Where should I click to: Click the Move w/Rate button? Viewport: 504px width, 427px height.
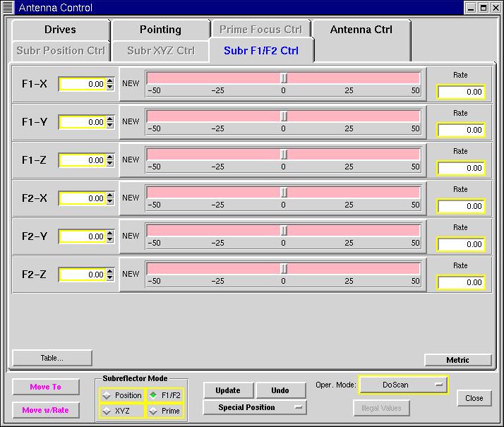coord(46,410)
